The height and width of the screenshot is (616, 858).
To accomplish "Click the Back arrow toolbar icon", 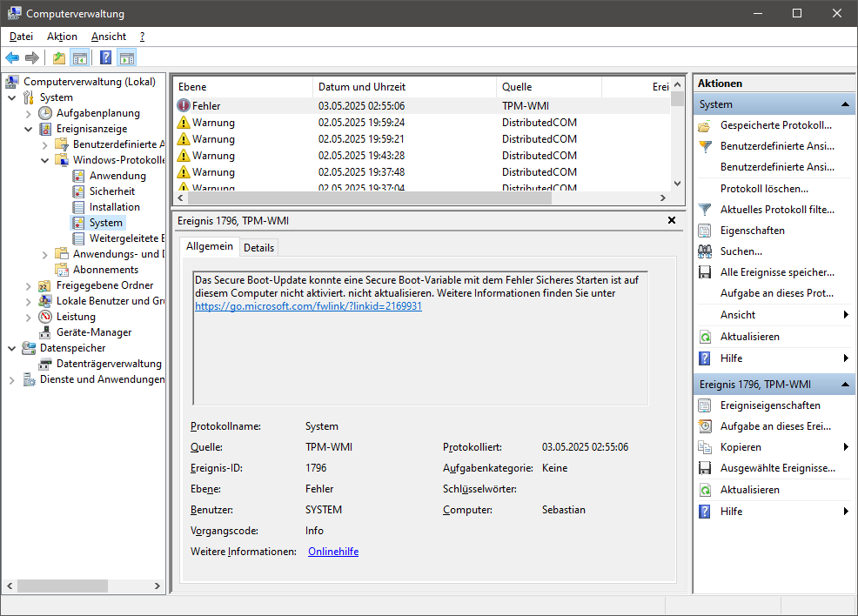I will point(12,57).
